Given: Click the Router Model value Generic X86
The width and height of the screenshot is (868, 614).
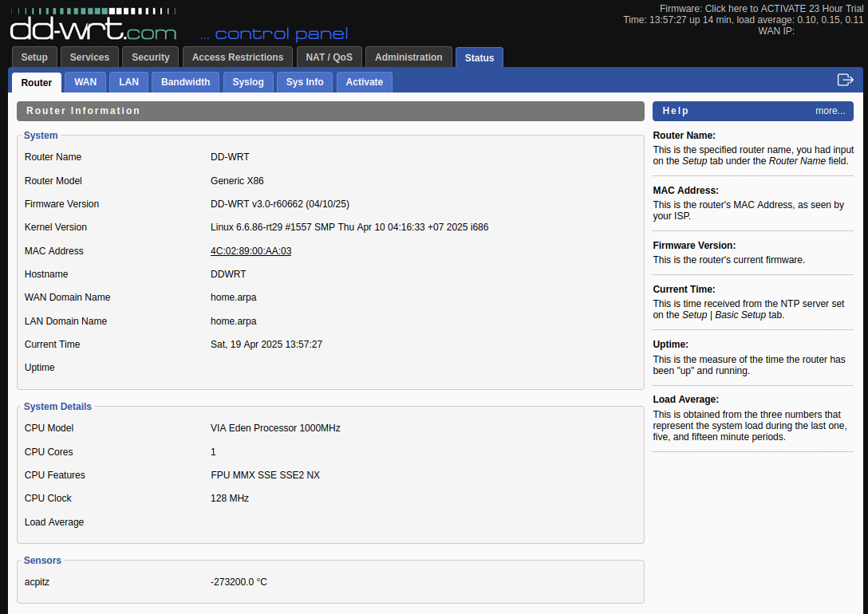Looking at the screenshot, I should point(237,181).
